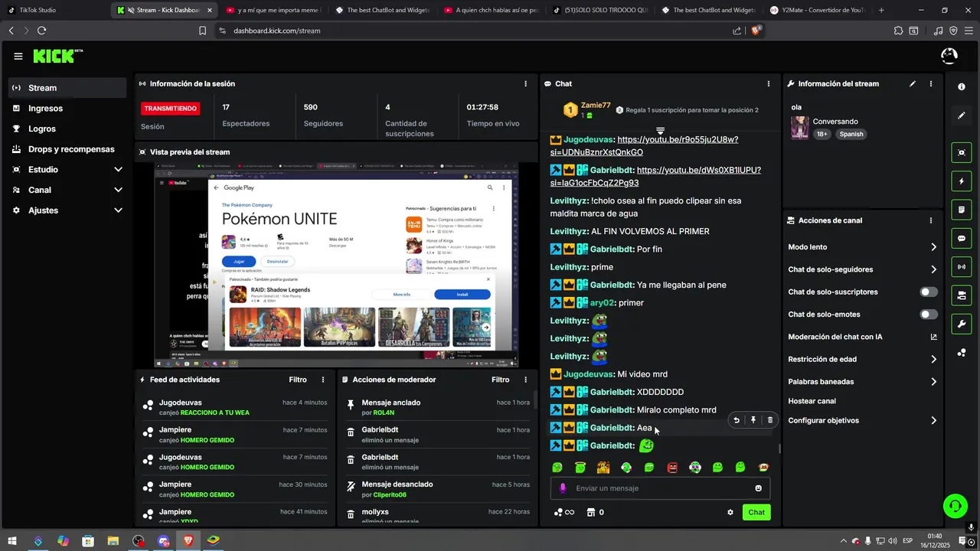Open Brave browser from taskbar
The height and width of the screenshot is (551, 980).
point(188,541)
